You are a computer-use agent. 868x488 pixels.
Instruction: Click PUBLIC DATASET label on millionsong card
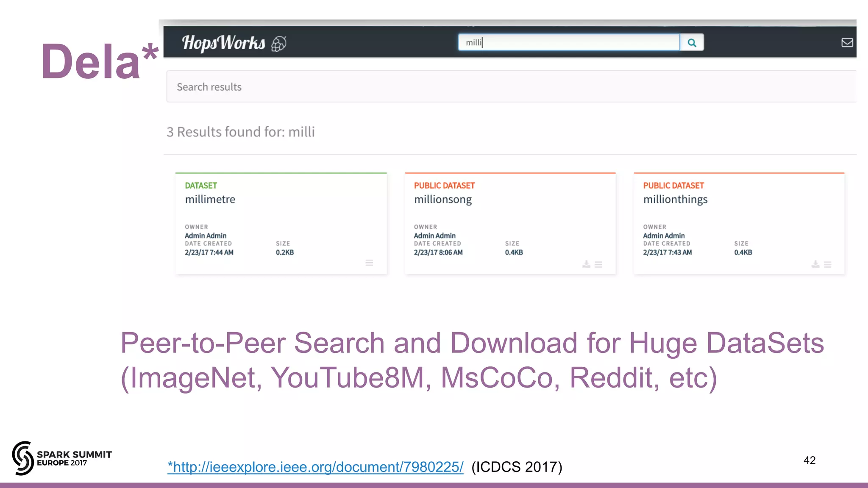[444, 186]
